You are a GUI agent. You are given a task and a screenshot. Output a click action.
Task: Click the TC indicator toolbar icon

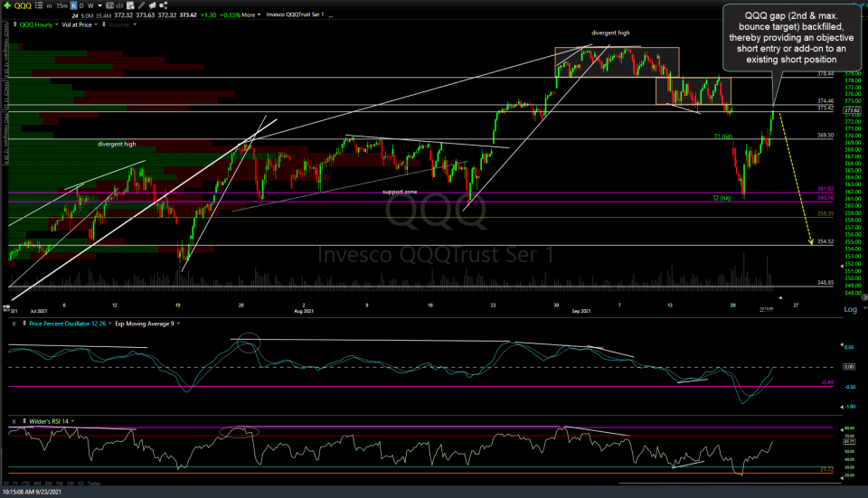[109, 5]
